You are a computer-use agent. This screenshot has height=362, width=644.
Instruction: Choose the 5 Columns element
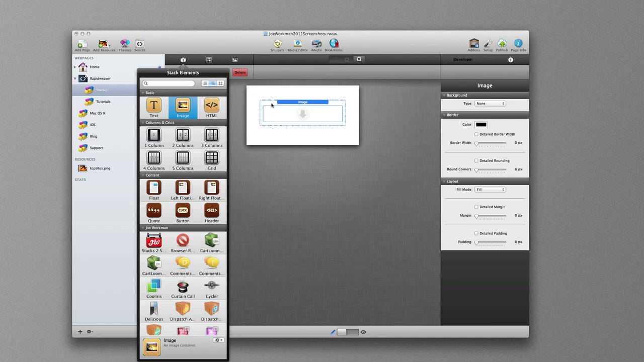(183, 160)
